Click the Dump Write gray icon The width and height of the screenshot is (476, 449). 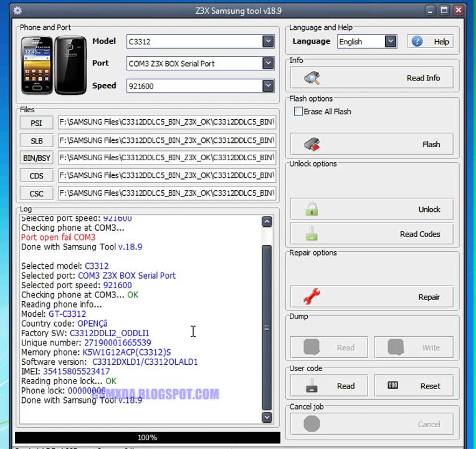point(396,347)
